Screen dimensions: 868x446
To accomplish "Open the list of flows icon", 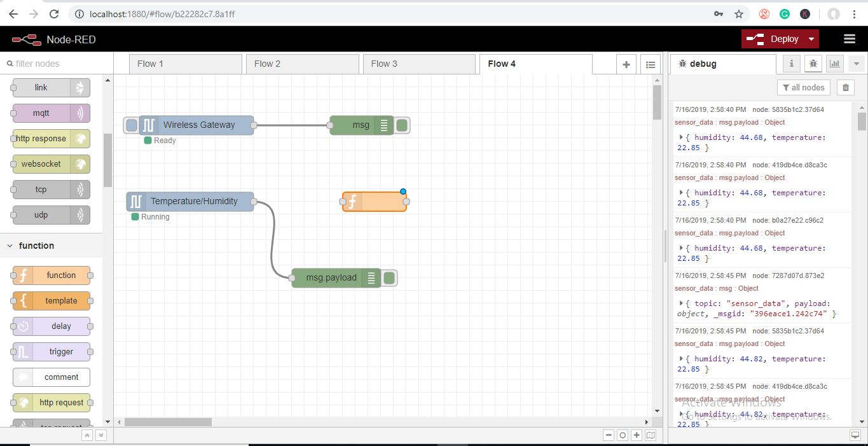I will point(650,64).
